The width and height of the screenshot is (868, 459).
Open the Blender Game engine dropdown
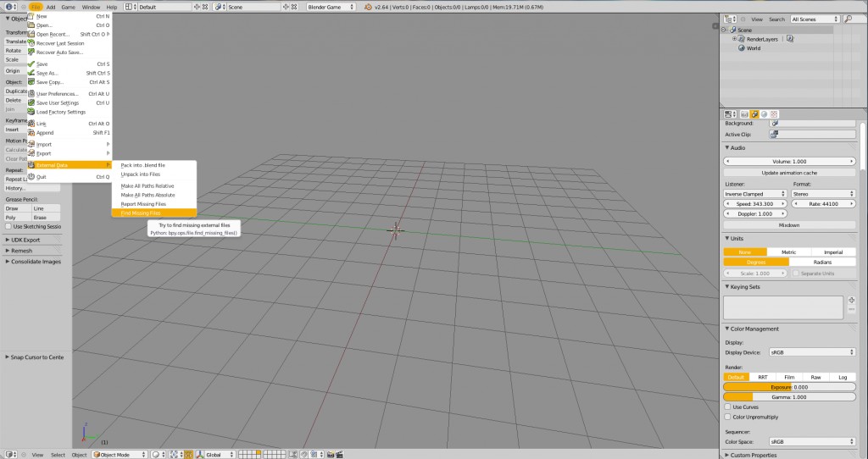pyautogui.click(x=334, y=7)
